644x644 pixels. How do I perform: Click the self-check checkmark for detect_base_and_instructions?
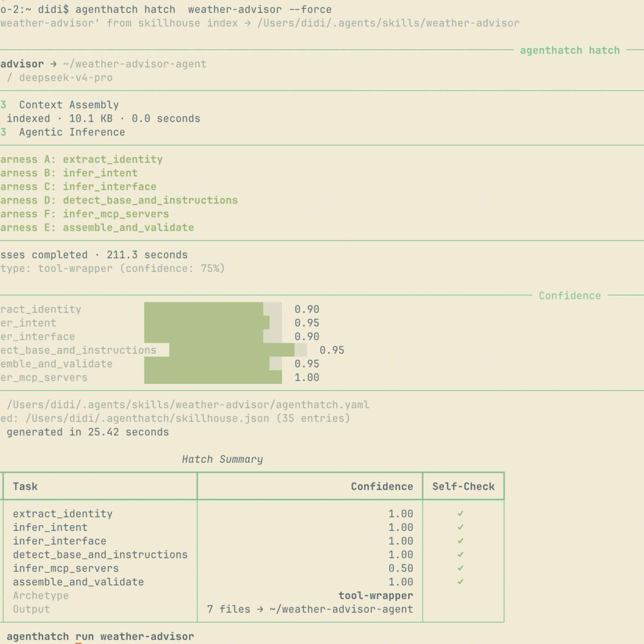(x=460, y=555)
